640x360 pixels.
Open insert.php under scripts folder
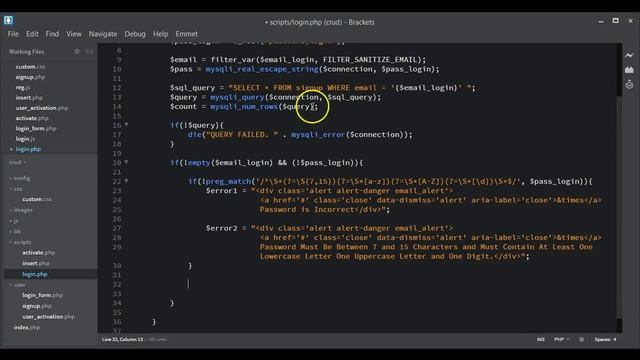tap(36, 263)
